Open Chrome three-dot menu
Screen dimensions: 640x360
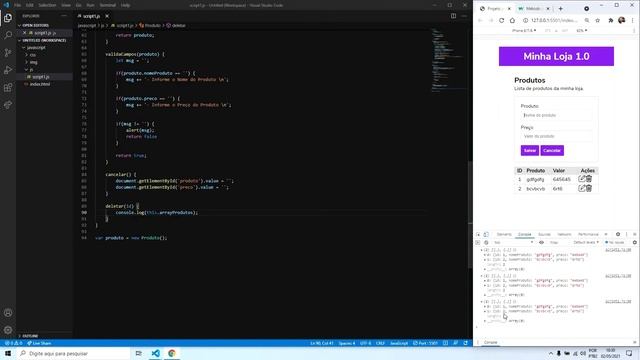(633, 20)
